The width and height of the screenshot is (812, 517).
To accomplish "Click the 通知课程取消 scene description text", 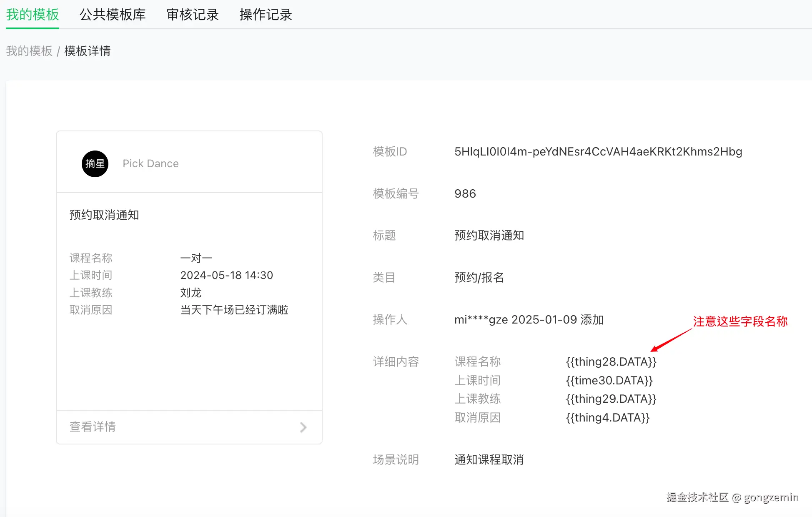I will (489, 459).
